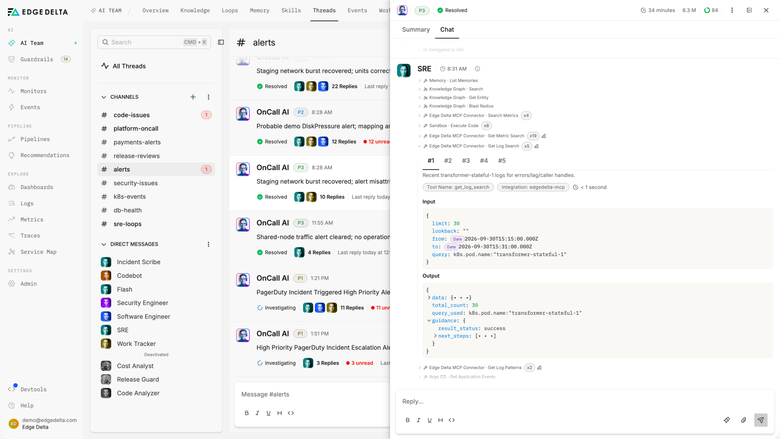Open direct message with Security Engineer

pos(142,303)
